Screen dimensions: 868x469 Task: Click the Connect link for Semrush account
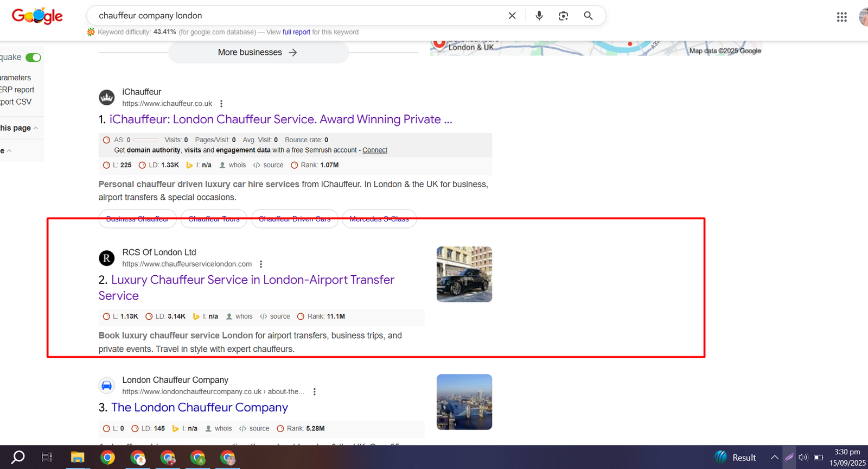pos(374,150)
